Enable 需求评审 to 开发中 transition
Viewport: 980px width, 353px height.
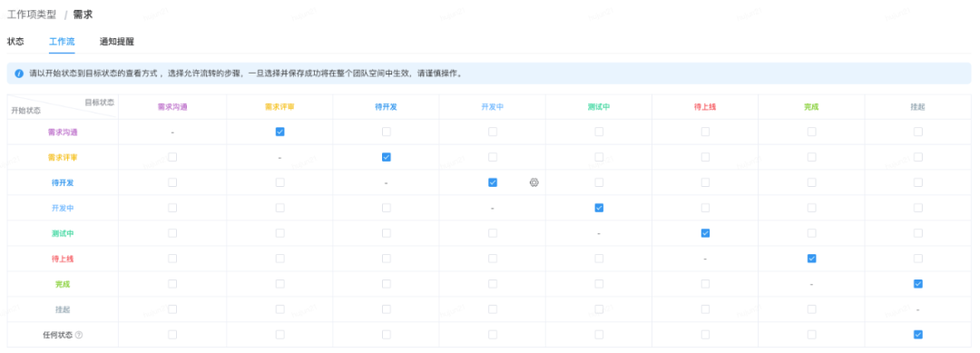pos(493,158)
